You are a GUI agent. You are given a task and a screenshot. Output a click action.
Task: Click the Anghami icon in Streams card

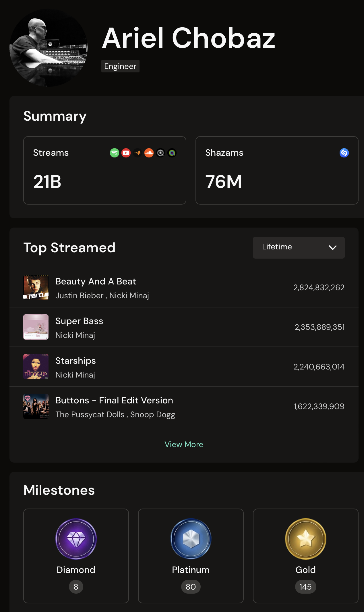(172, 153)
